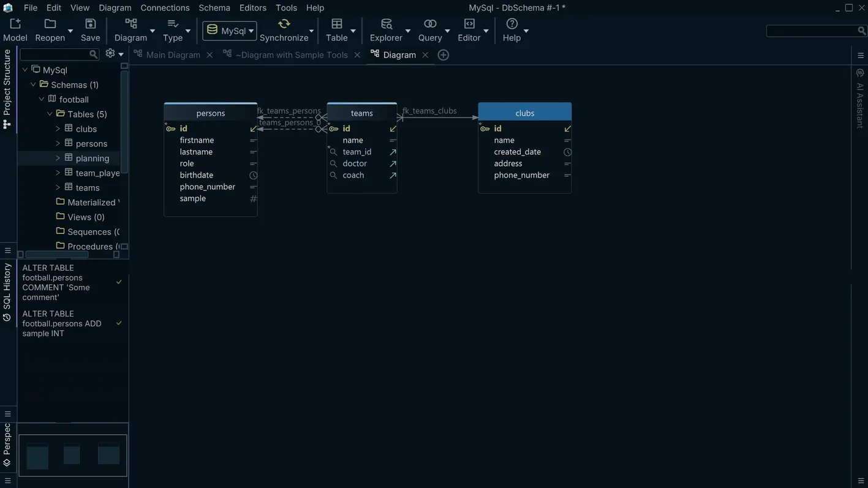Add a new diagram with the plus button
Screen dimensions: 868x488
click(x=442, y=54)
